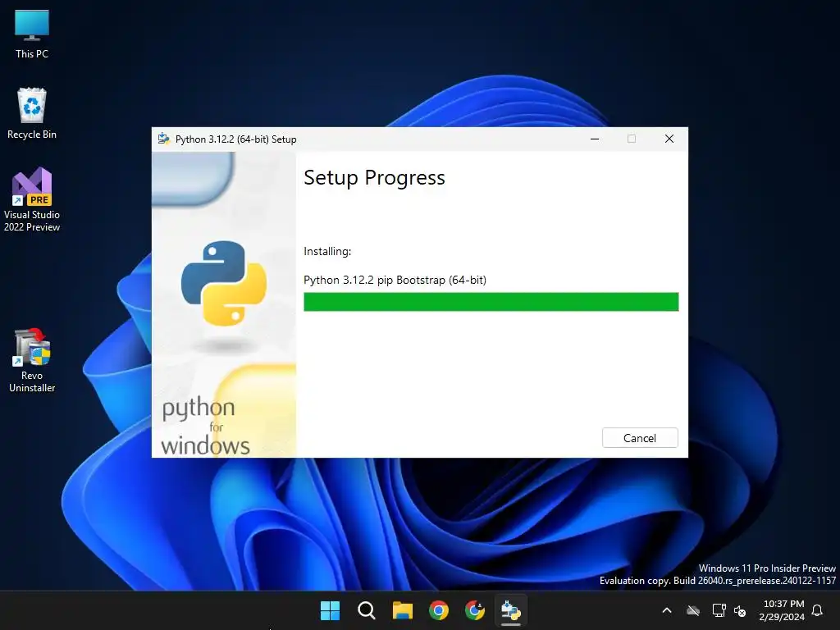Click the "Installing:" label
The height and width of the screenshot is (630, 840).
pyautogui.click(x=327, y=251)
